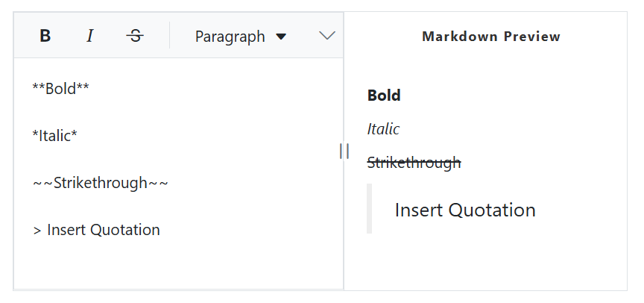The height and width of the screenshot is (303, 644).
Task: Click the empty editor area below the quotation line
Action: (x=178, y=265)
